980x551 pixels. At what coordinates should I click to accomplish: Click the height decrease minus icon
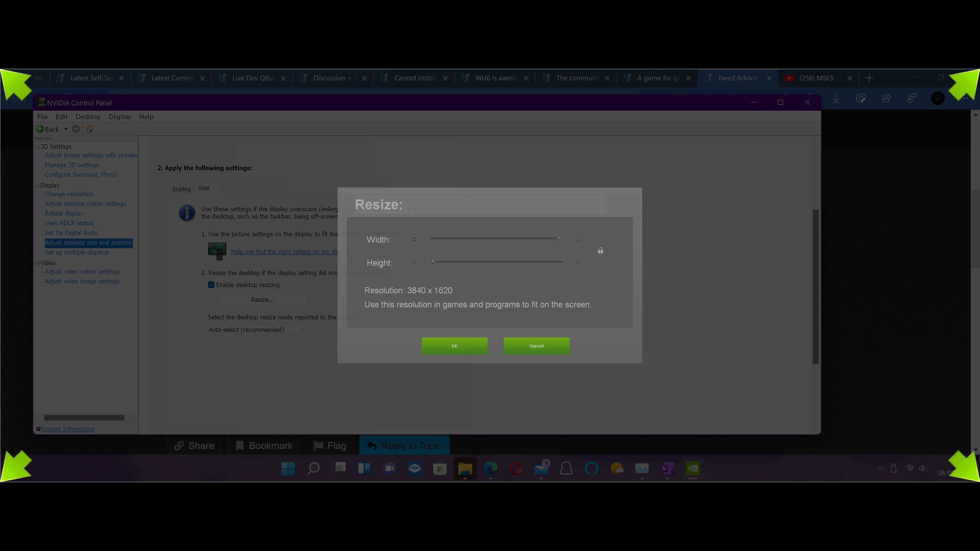tap(415, 262)
